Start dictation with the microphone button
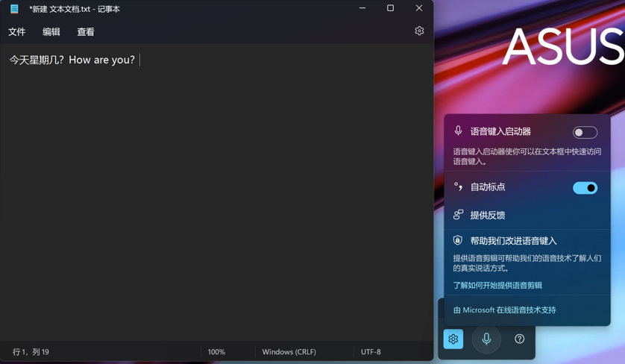 click(486, 339)
